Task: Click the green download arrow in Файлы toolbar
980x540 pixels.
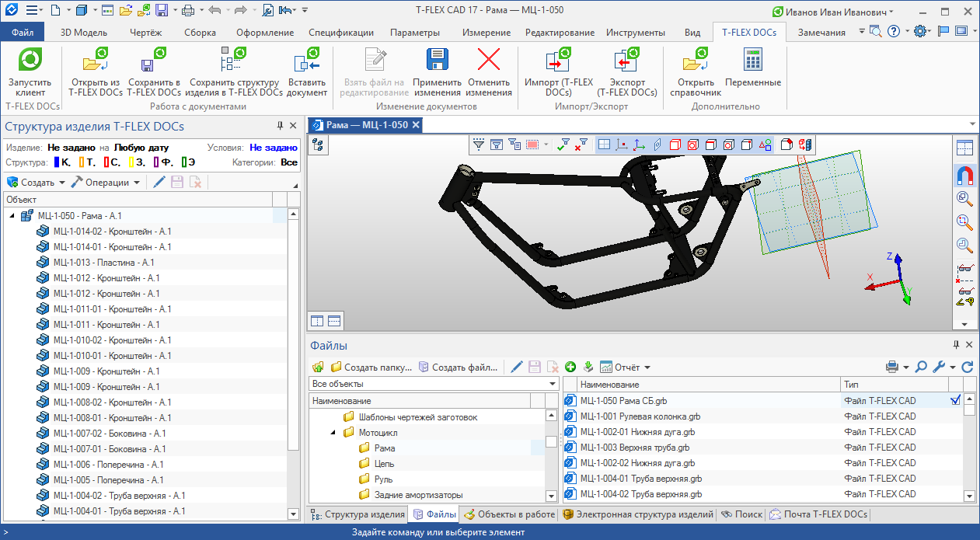Action: click(x=588, y=367)
